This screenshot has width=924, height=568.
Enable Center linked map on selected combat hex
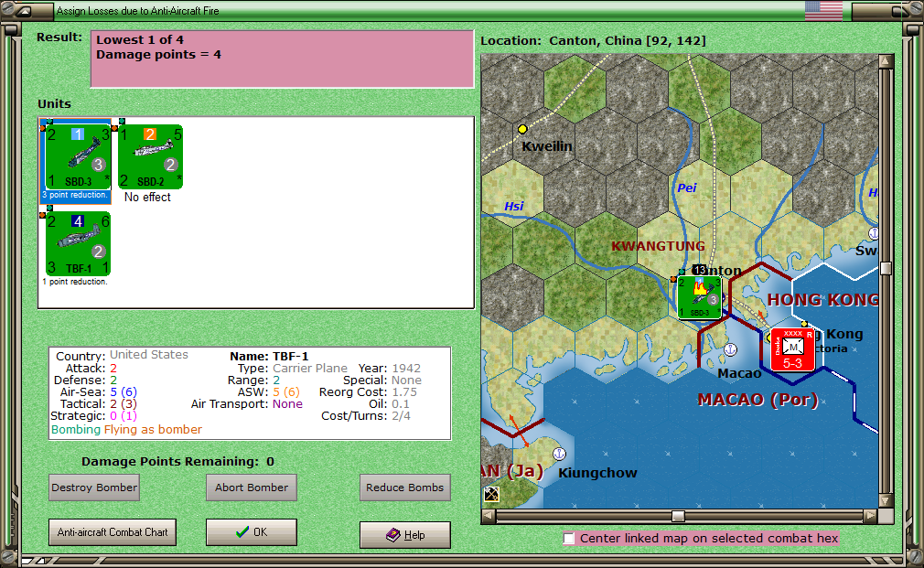pyautogui.click(x=569, y=538)
